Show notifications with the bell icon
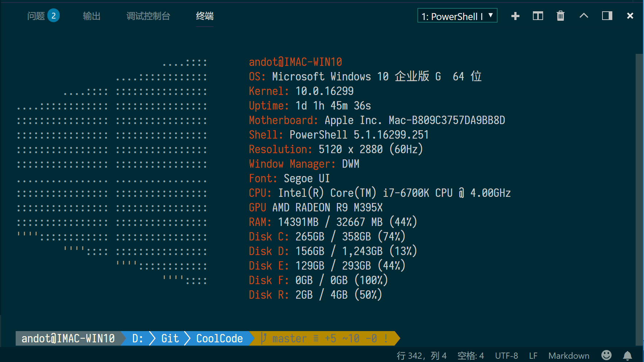This screenshot has width=644, height=362. (627, 355)
